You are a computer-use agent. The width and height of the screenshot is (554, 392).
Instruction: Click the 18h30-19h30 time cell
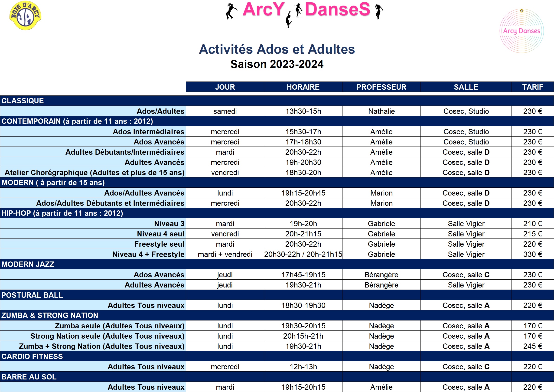pos(303,305)
